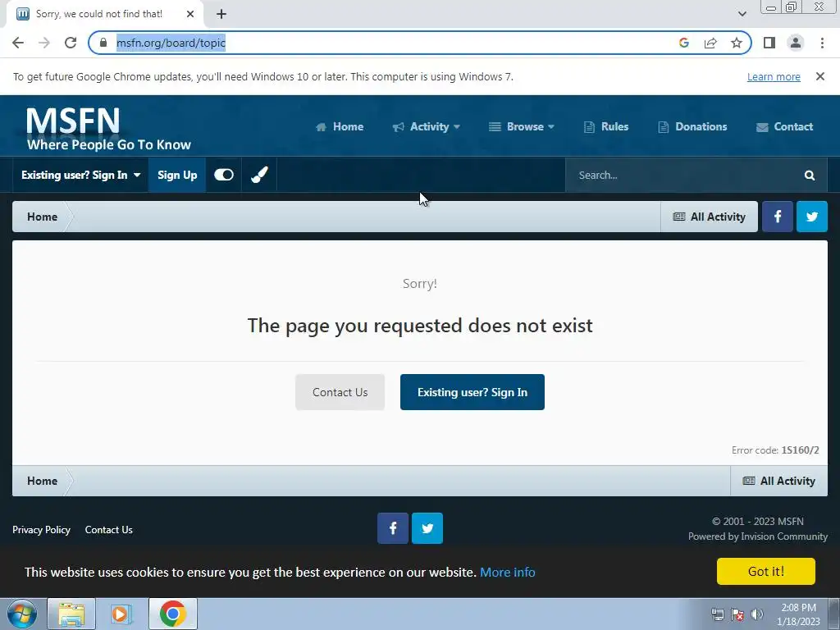Image resolution: width=840 pixels, height=630 pixels.
Task: Open the Contact page in the top navigation
Action: coord(784,127)
